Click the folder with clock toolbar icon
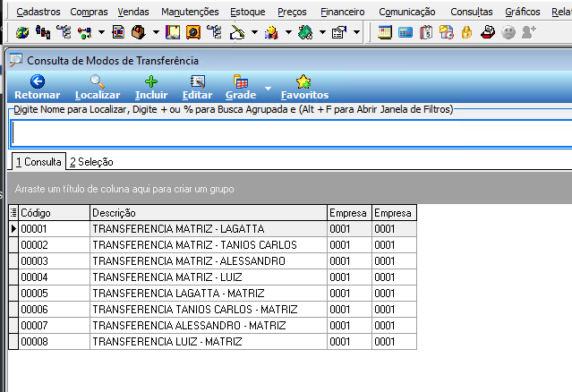Viewport: 572px width, 392px height. pos(447,32)
